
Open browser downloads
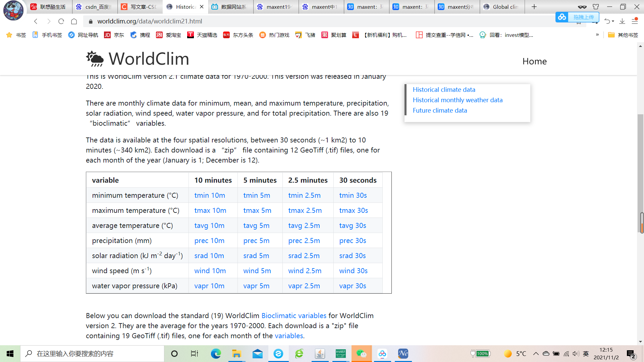pyautogui.click(x=623, y=21)
